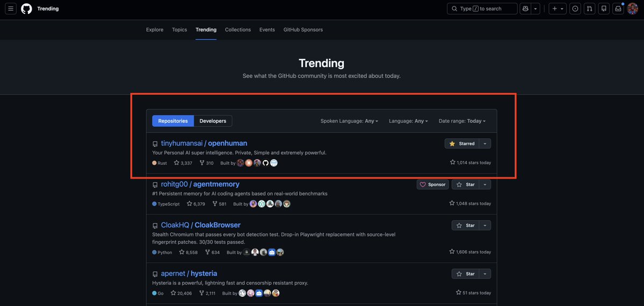Viewport: 644px width, 306px height.
Task: Expand the list dropdown beside hysteria Star
Action: [x=485, y=274]
